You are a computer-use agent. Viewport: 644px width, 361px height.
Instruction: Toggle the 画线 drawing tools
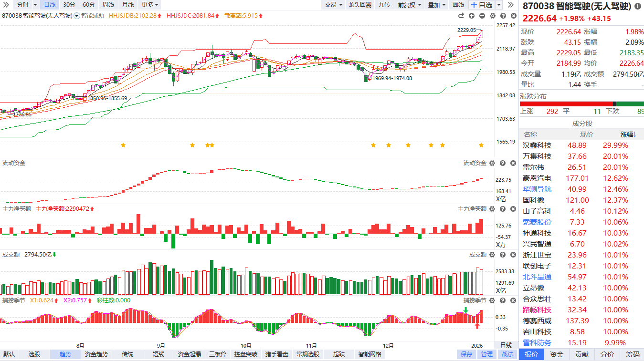point(458,5)
